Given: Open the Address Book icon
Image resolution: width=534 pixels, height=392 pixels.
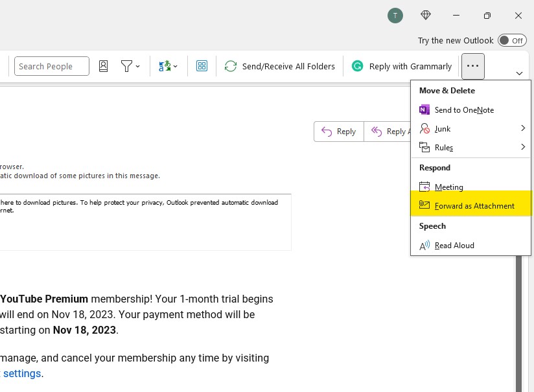Looking at the screenshot, I should (x=103, y=66).
